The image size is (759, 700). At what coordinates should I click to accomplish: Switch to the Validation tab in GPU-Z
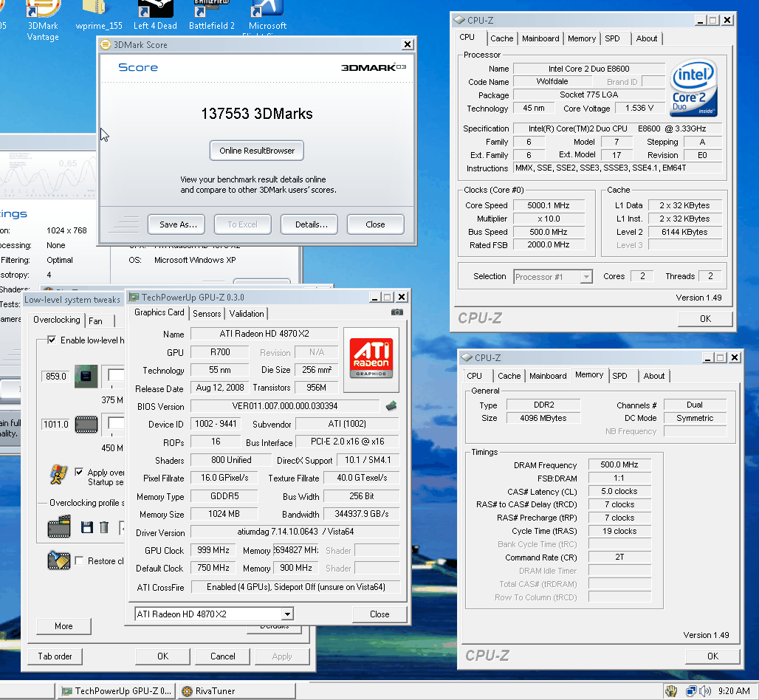coord(247,314)
